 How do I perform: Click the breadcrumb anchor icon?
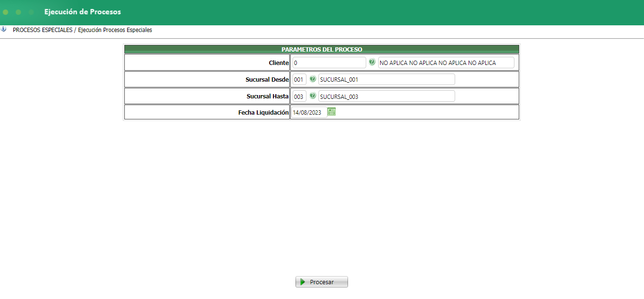click(x=4, y=29)
